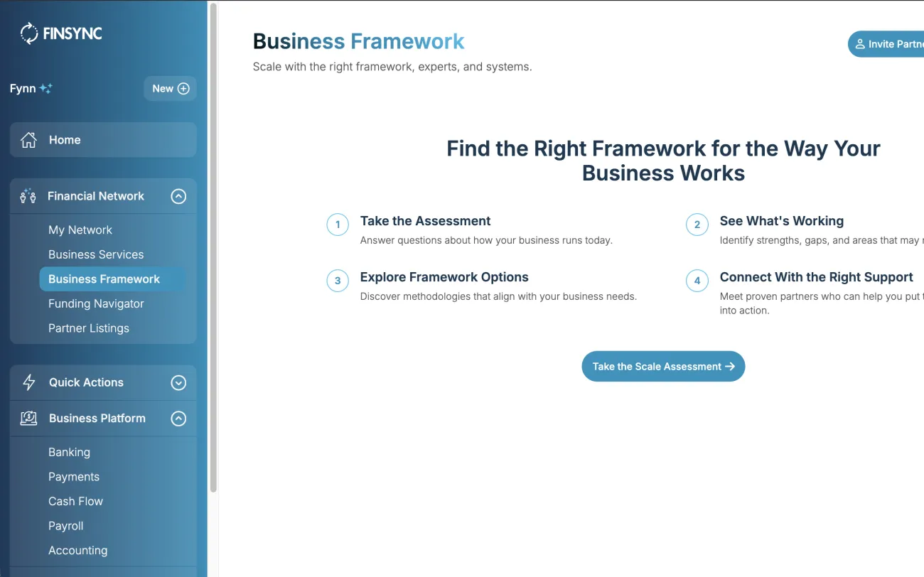Collapse the Financial Network section chevron

coord(178,196)
